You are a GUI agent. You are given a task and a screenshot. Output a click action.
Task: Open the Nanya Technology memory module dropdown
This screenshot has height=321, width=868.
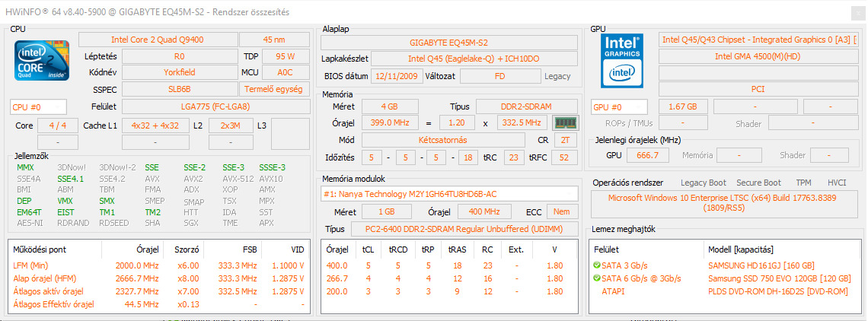(x=449, y=193)
